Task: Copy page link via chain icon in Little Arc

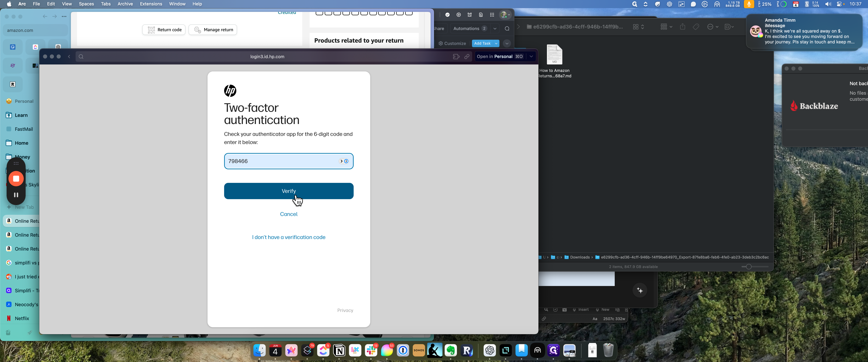Action: tap(467, 57)
